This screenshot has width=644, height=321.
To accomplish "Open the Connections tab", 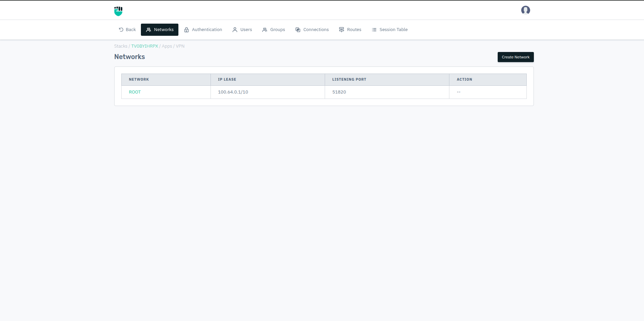I will pyautogui.click(x=312, y=30).
